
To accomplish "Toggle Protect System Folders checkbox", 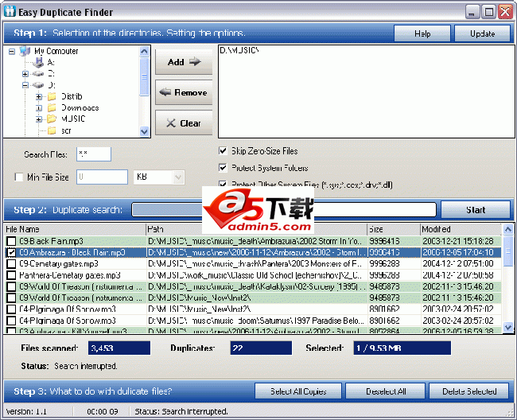I will click(223, 168).
